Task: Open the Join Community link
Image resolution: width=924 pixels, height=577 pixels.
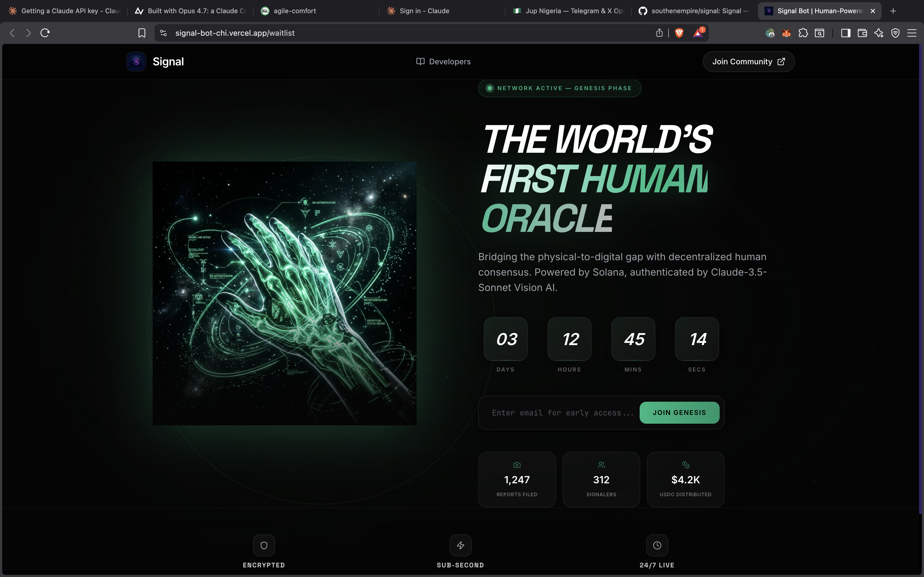Action: 748,62
